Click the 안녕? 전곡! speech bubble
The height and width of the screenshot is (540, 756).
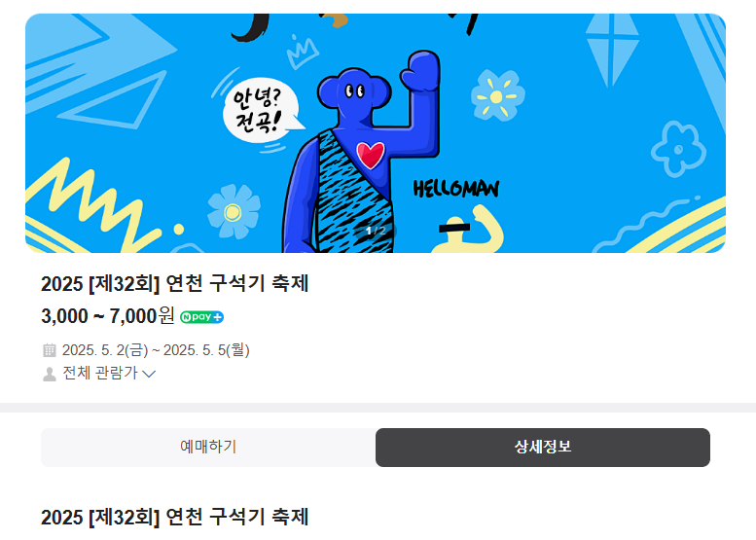pos(260,110)
